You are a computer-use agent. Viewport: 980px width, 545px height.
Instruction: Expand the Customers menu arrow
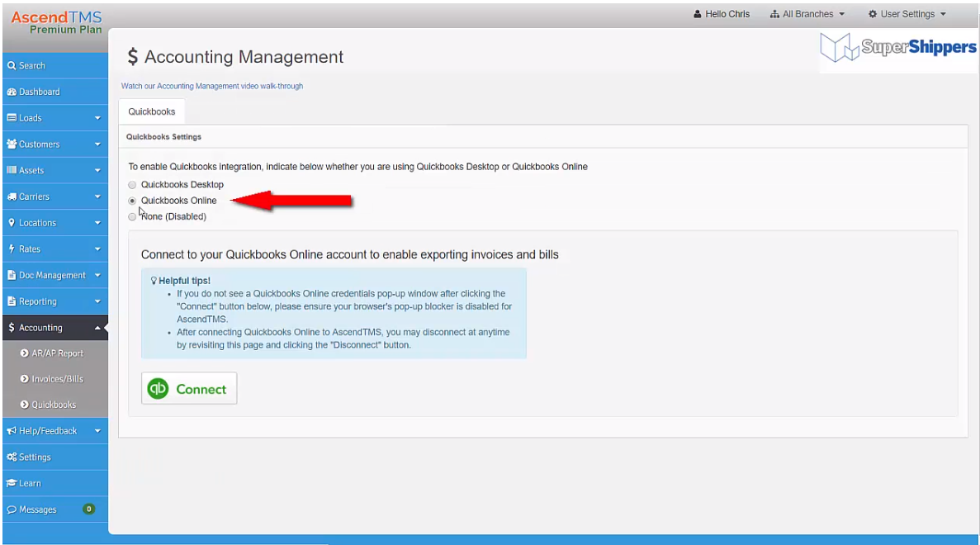point(97,145)
